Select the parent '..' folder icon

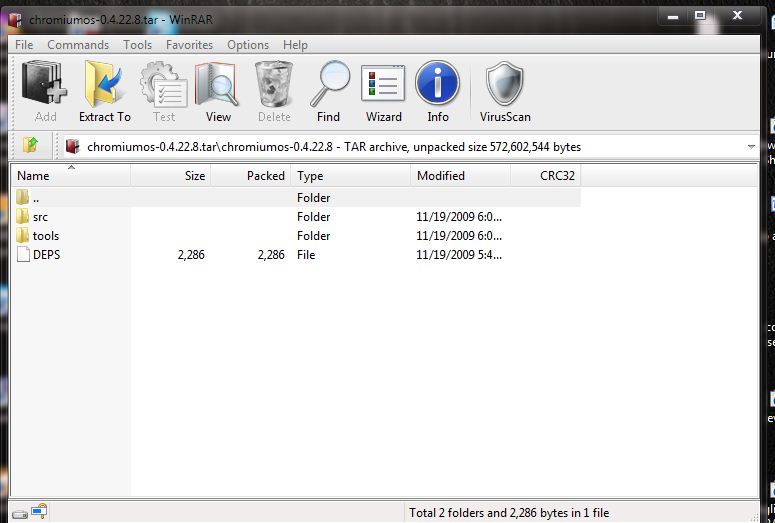pyautogui.click(x=22, y=197)
